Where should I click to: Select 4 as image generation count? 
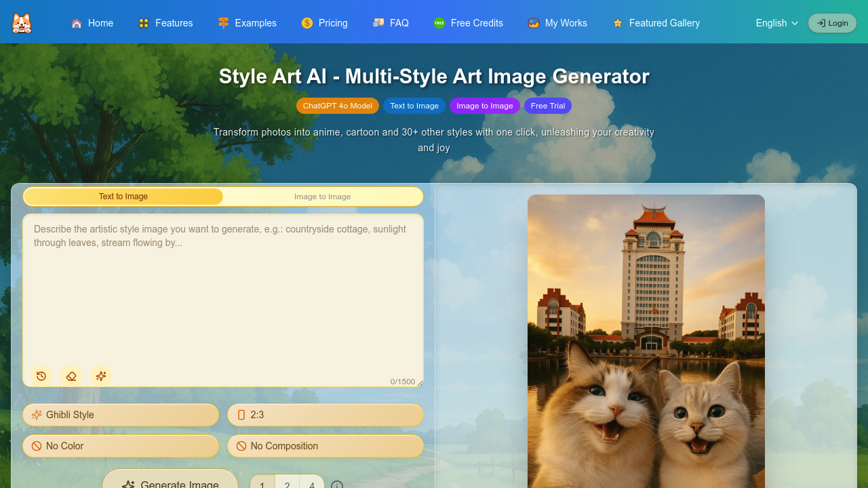click(312, 484)
